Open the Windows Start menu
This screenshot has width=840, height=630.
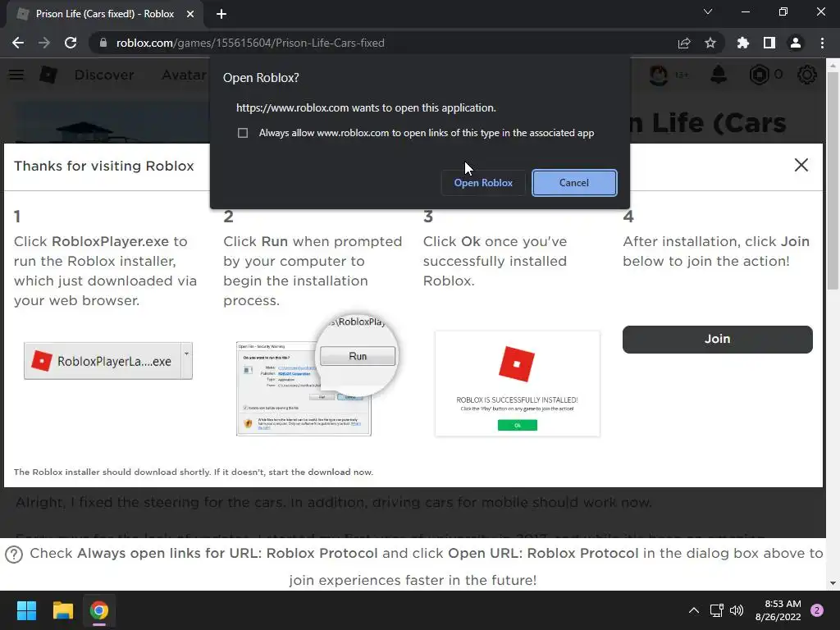click(26, 610)
